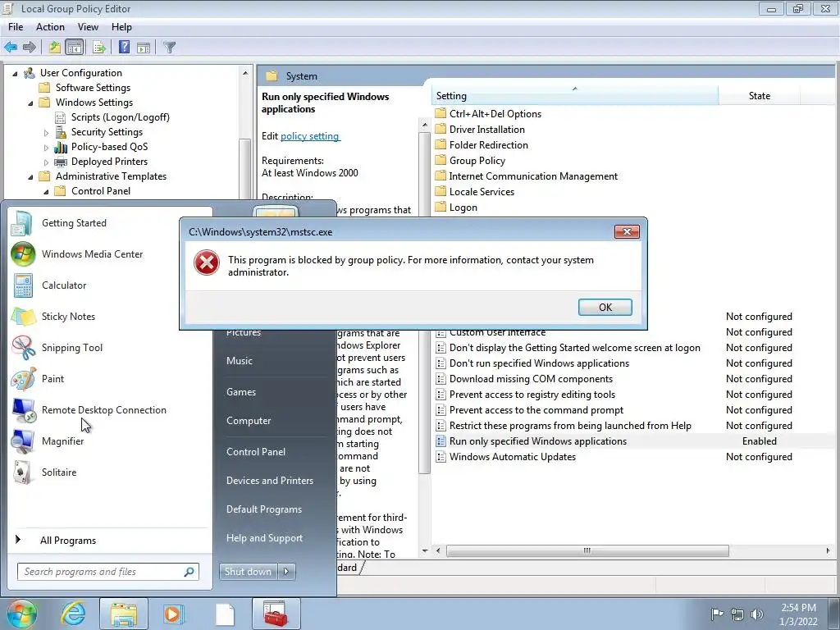
Task: Click OK in the blocked program dialog
Action: pyautogui.click(x=605, y=307)
